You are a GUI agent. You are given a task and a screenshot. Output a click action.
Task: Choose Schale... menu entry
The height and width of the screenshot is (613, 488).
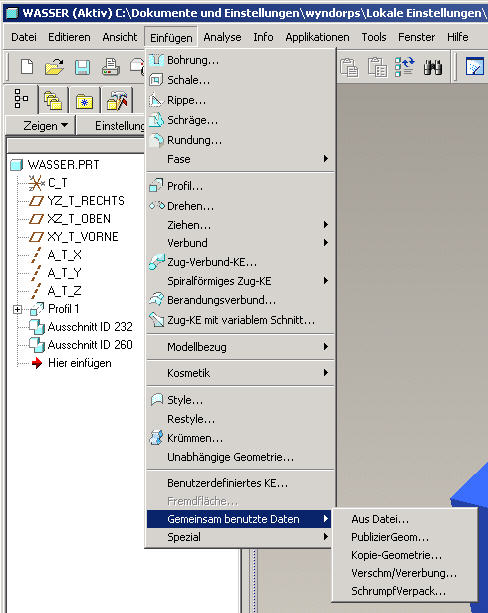pos(240,80)
